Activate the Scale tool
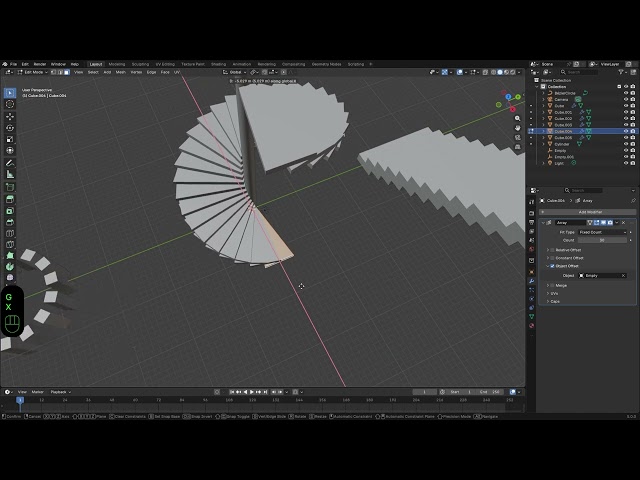Screen dimensions: 640x480 coord(10,139)
